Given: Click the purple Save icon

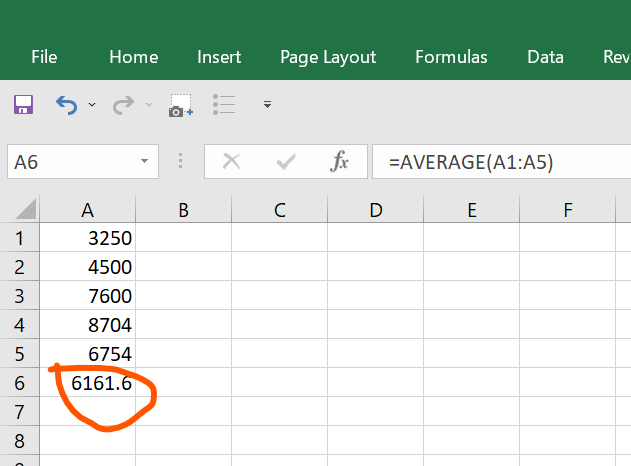Looking at the screenshot, I should (x=23, y=105).
